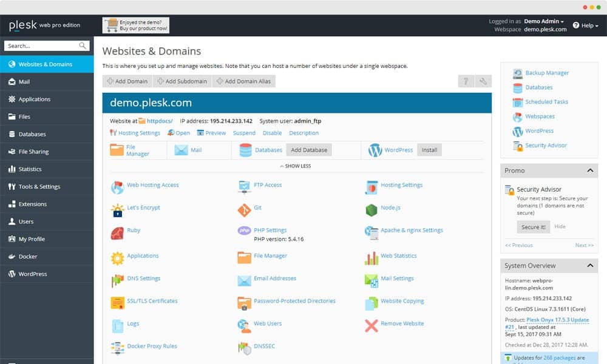Click SHOW LESS to collapse domain tools

[x=296, y=166]
